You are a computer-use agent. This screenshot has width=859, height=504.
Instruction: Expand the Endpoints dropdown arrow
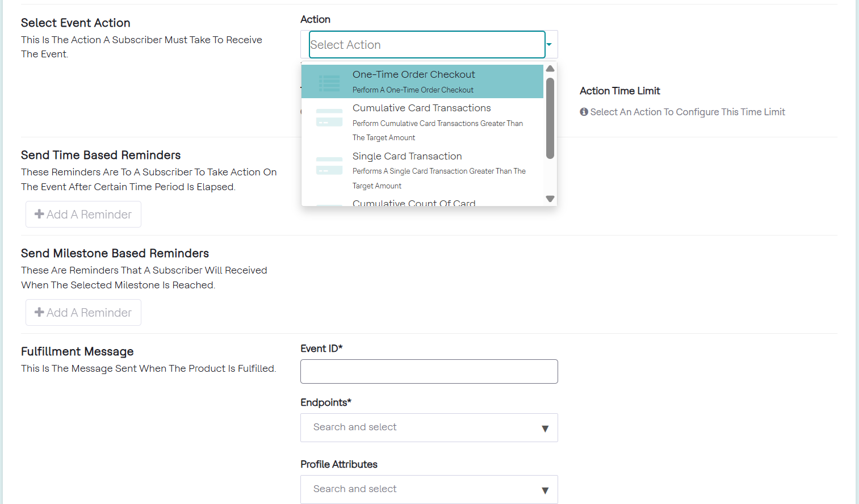545,429
